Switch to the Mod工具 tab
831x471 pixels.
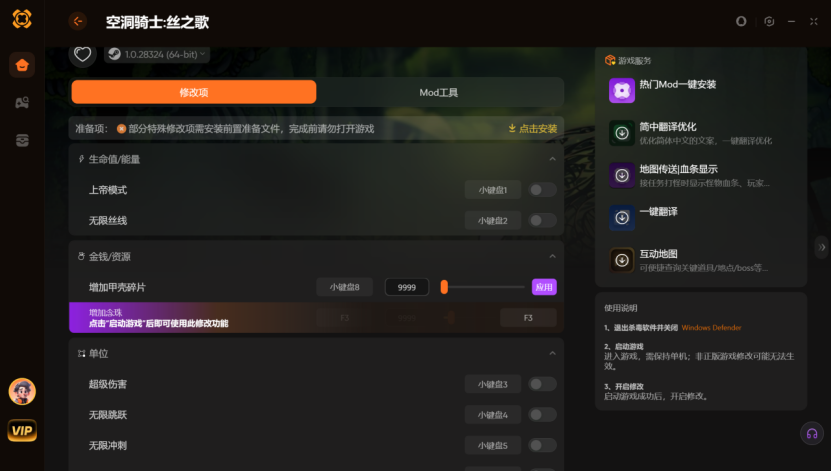click(438, 92)
